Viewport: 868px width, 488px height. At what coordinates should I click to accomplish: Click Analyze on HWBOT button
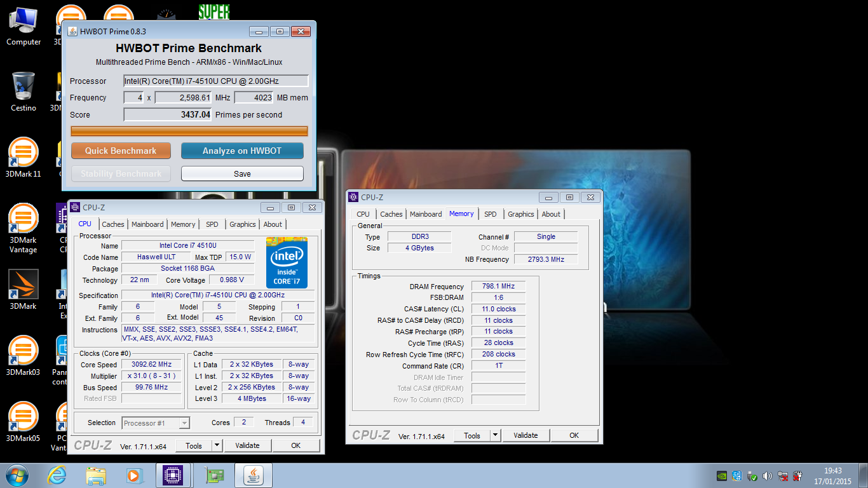click(242, 151)
